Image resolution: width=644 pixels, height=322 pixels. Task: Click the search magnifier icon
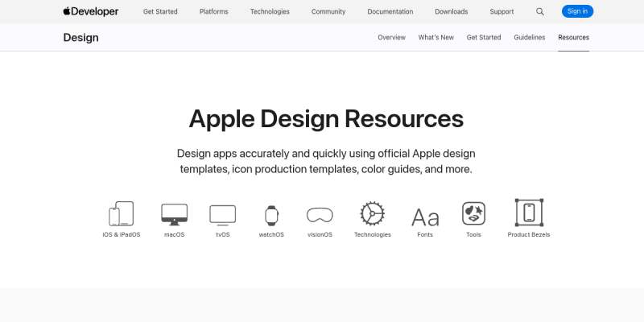pos(540,11)
